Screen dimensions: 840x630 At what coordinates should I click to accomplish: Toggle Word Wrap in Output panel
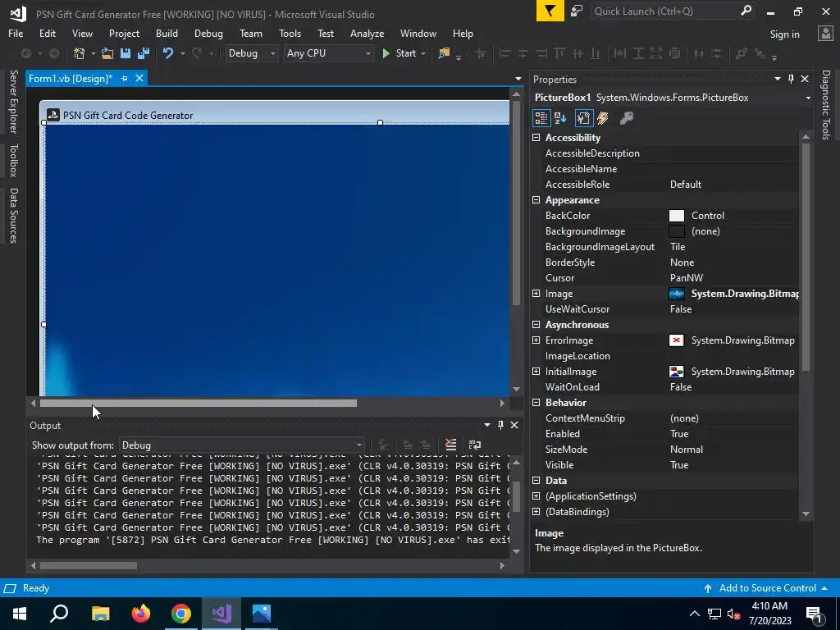pyautogui.click(x=475, y=445)
